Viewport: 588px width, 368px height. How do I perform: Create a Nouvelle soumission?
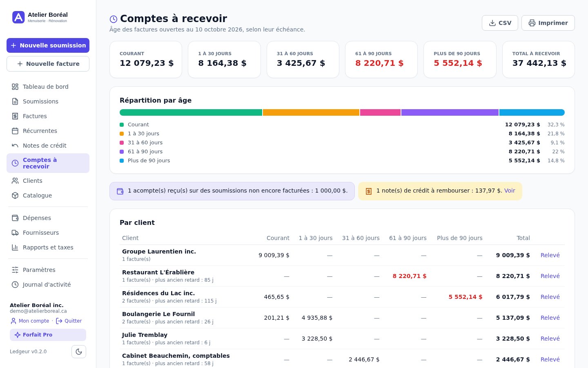[48, 45]
